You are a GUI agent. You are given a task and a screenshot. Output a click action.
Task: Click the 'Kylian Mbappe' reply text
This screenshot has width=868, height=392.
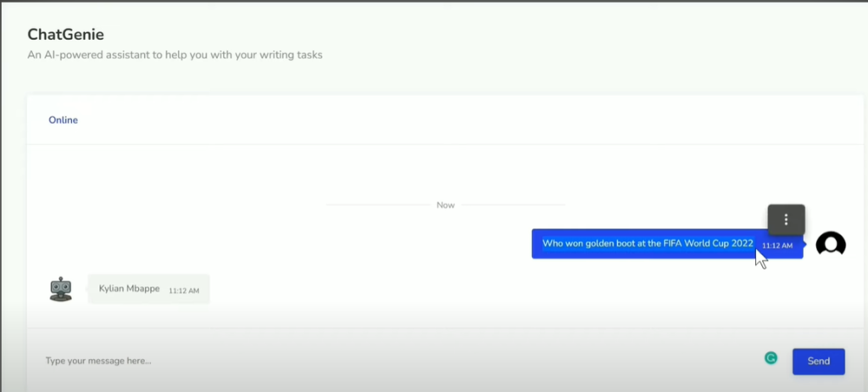point(129,288)
